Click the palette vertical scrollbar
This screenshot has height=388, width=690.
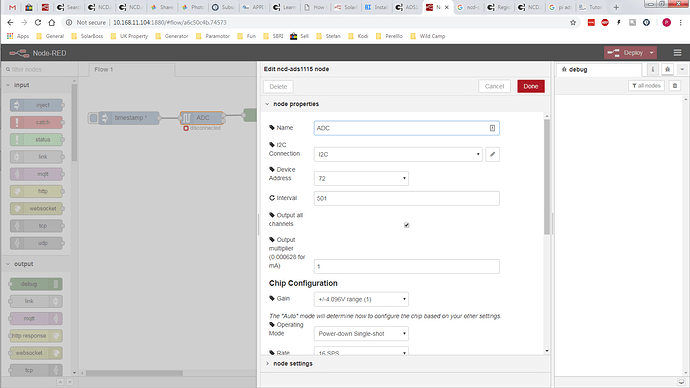tap(74, 122)
